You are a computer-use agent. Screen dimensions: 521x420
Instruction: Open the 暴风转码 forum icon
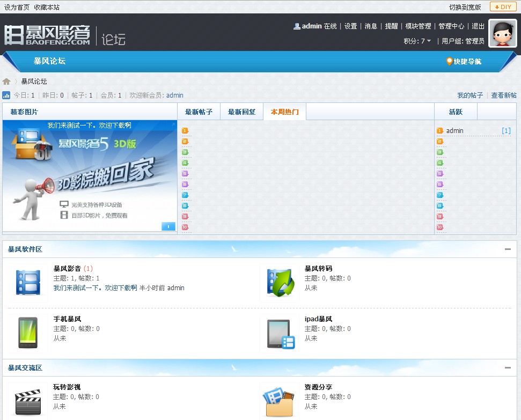point(281,283)
